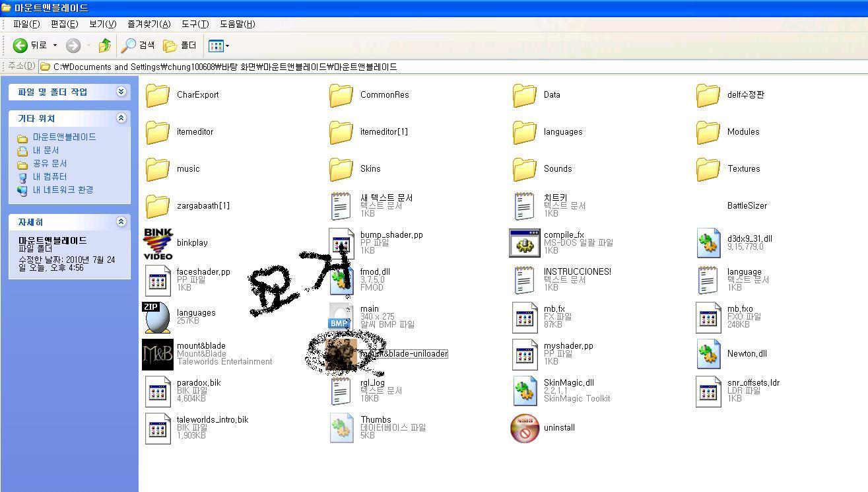The width and height of the screenshot is (868, 492).
Task: Open the compile_fx batch file icon
Action: coord(525,243)
